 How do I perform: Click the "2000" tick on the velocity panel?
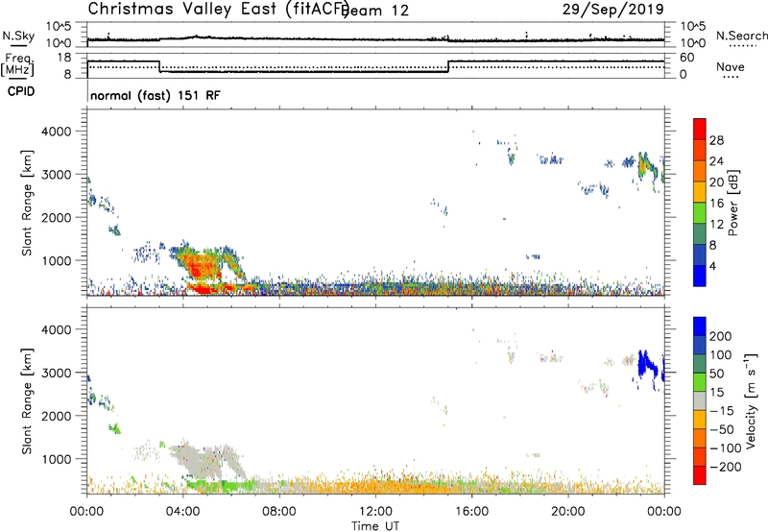click(x=56, y=416)
